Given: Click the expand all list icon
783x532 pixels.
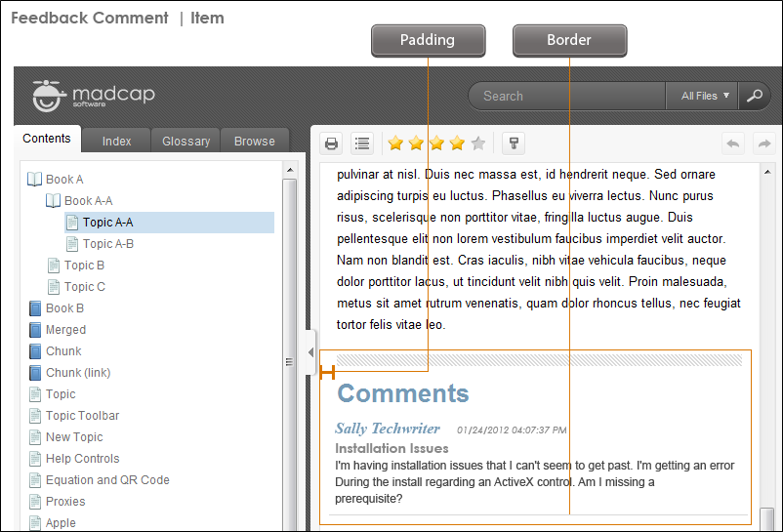Looking at the screenshot, I should coord(362,143).
